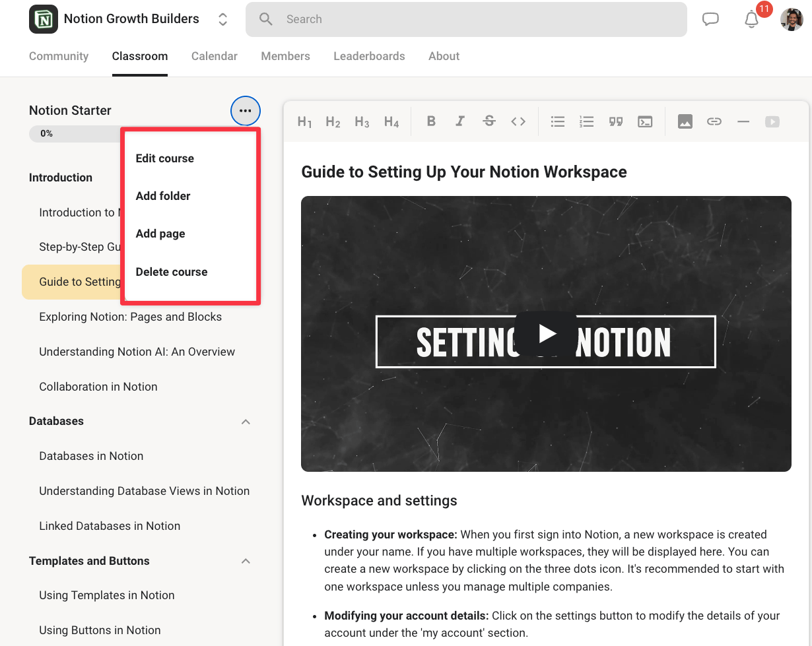Open Using Templates in Notion page

pos(107,595)
